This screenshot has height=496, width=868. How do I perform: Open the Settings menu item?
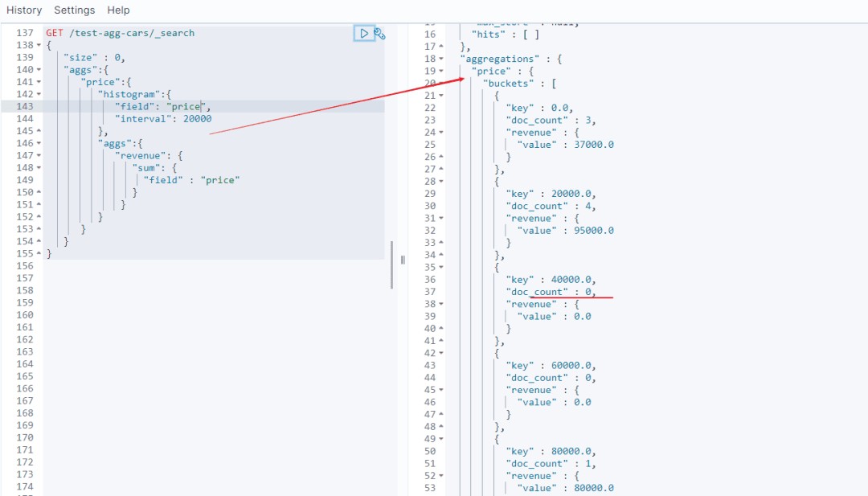click(74, 10)
